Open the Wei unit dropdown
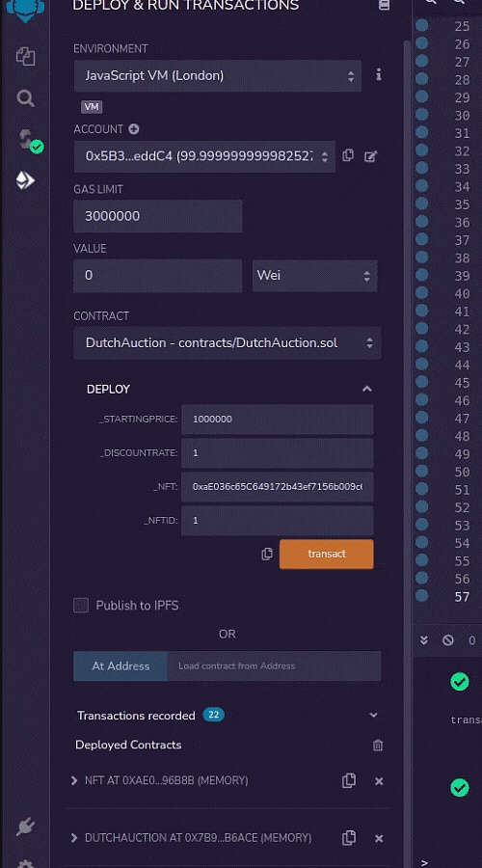This screenshot has height=868, width=482. coord(315,276)
